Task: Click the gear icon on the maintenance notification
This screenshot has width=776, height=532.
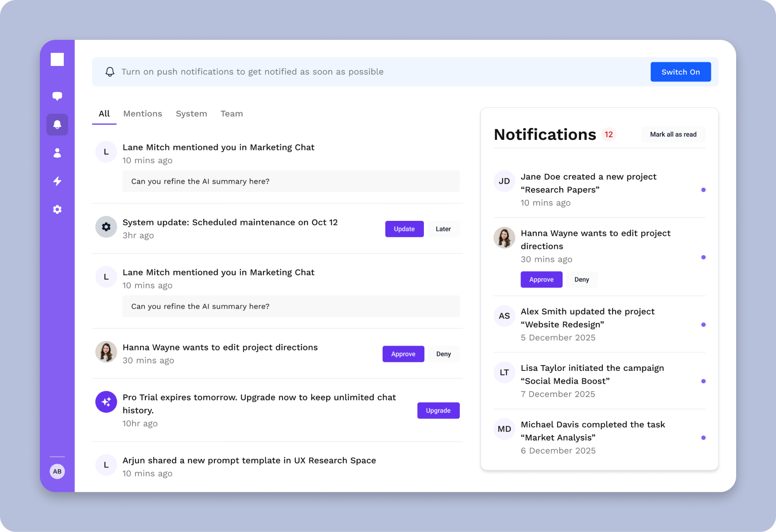Action: coord(106,227)
